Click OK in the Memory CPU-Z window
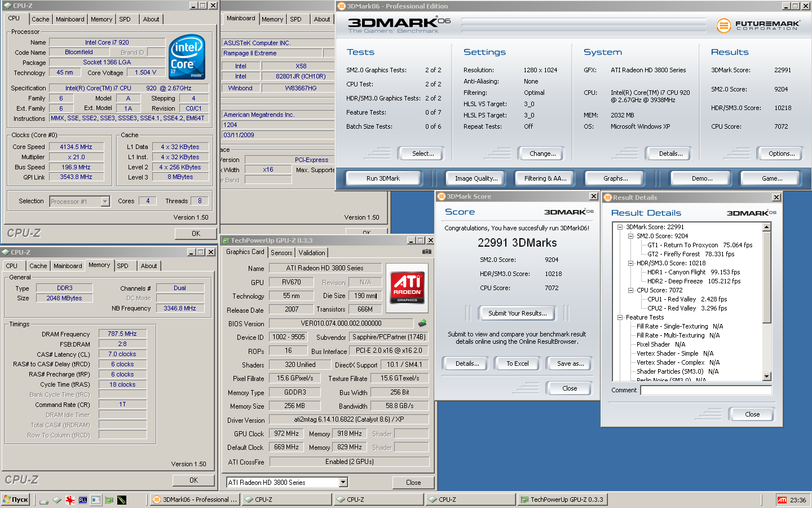 point(193,480)
